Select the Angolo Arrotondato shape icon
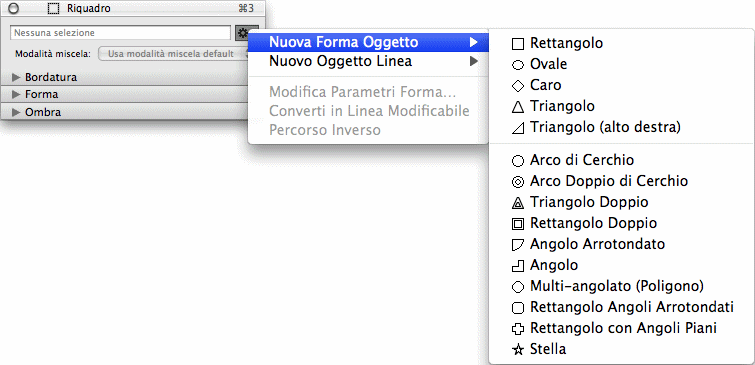The width and height of the screenshot is (755, 365). pyautogui.click(x=517, y=245)
